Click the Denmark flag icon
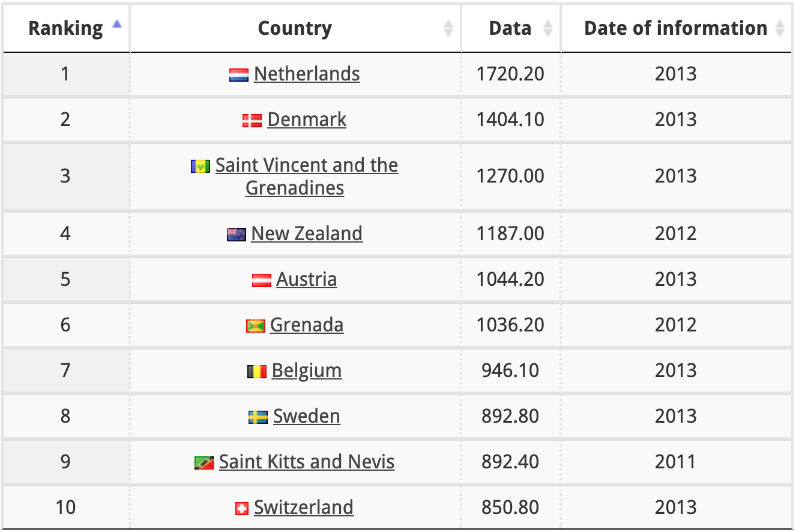The height and width of the screenshot is (532, 796). (252, 121)
